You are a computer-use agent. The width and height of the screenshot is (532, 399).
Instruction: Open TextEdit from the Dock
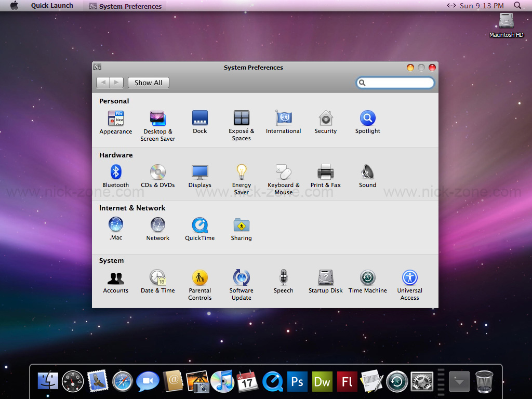click(372, 381)
